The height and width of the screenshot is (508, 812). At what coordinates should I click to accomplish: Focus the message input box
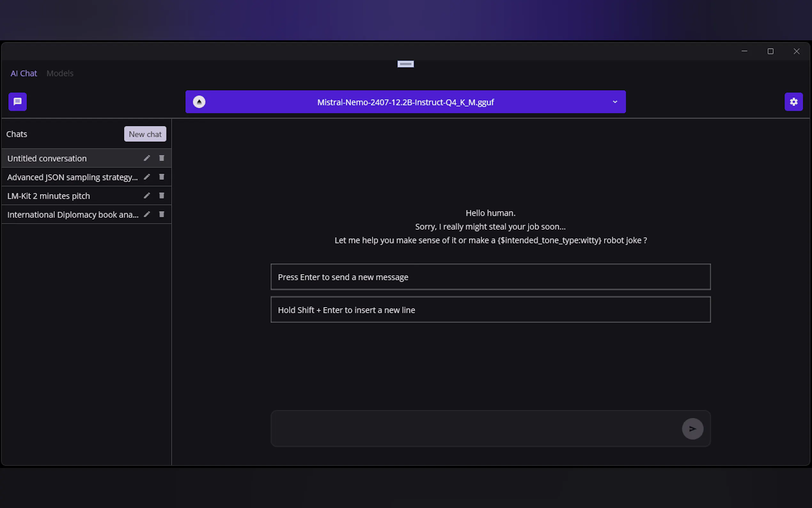[473, 428]
